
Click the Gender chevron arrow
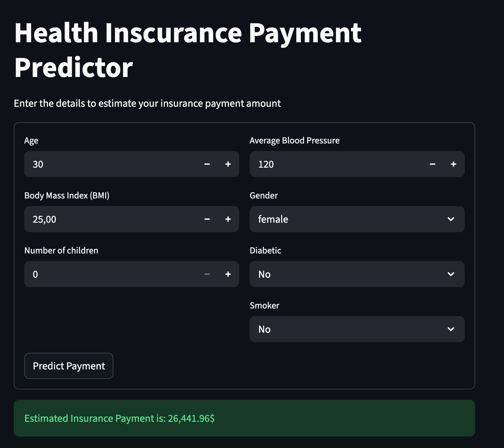pyautogui.click(x=451, y=219)
